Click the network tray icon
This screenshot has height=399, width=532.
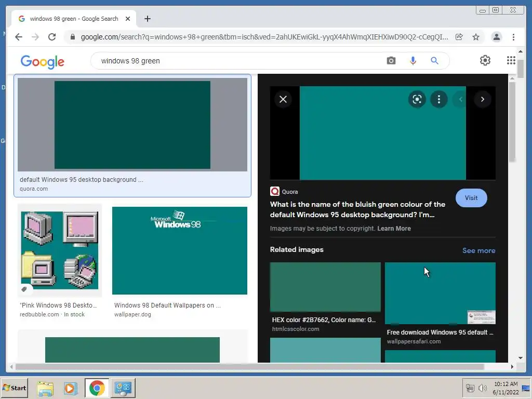tap(470, 388)
